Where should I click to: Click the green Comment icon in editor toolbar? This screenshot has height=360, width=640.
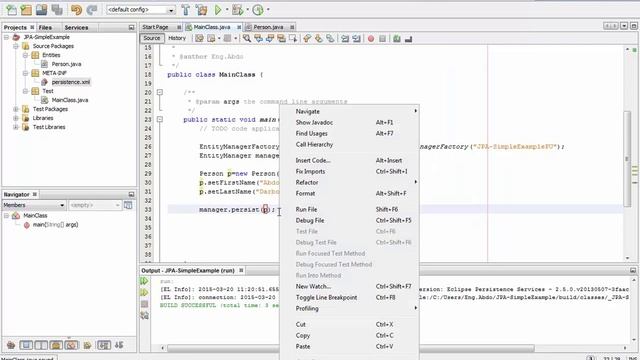(397, 39)
